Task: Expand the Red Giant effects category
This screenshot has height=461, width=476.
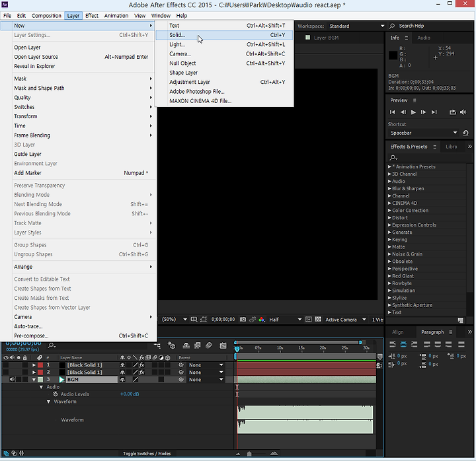Action: click(389, 275)
